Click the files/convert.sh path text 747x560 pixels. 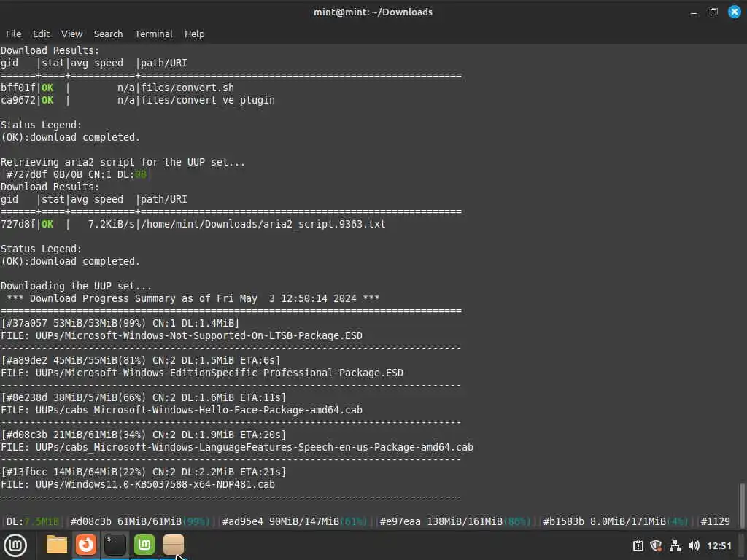pyautogui.click(x=187, y=87)
